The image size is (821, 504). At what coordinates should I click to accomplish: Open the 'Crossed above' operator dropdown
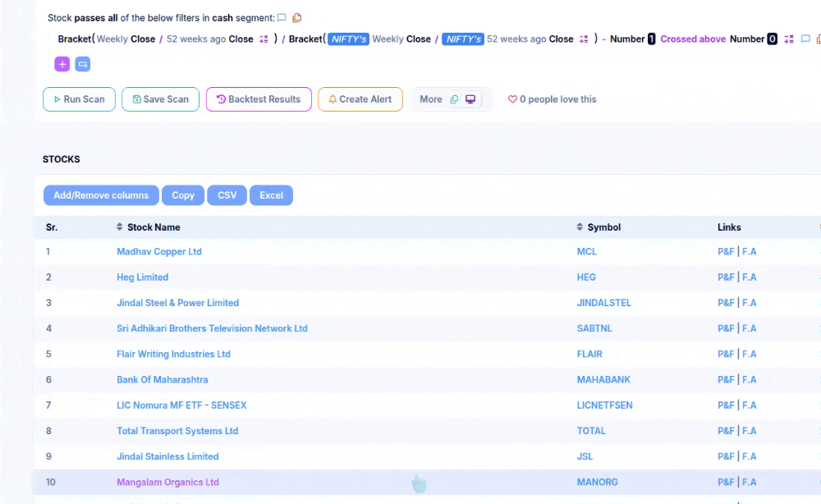(693, 39)
